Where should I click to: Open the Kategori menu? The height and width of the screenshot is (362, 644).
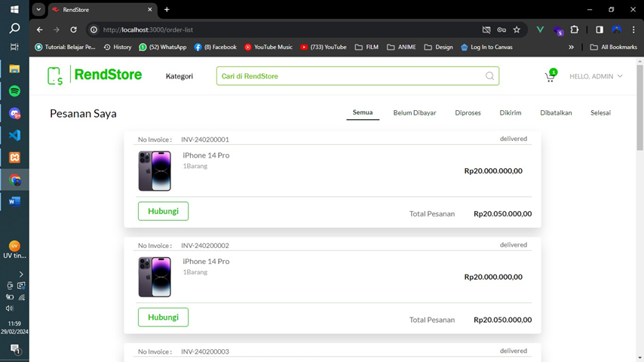point(179,76)
